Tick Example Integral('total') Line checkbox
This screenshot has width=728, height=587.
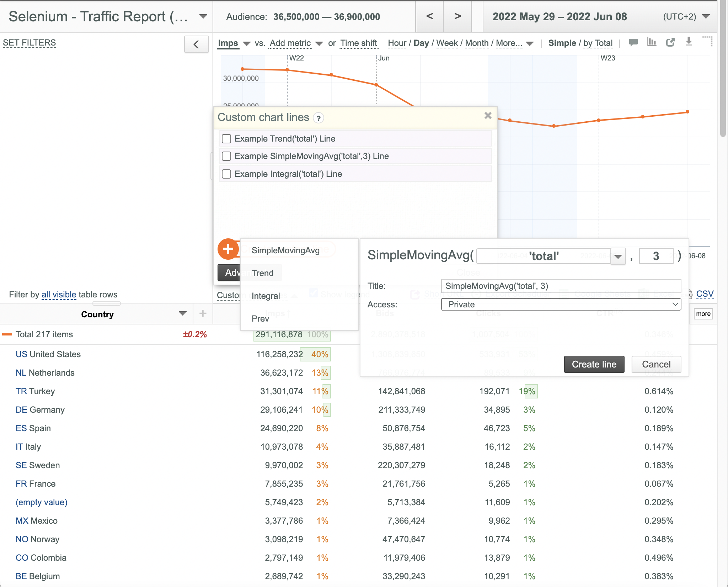tap(226, 174)
